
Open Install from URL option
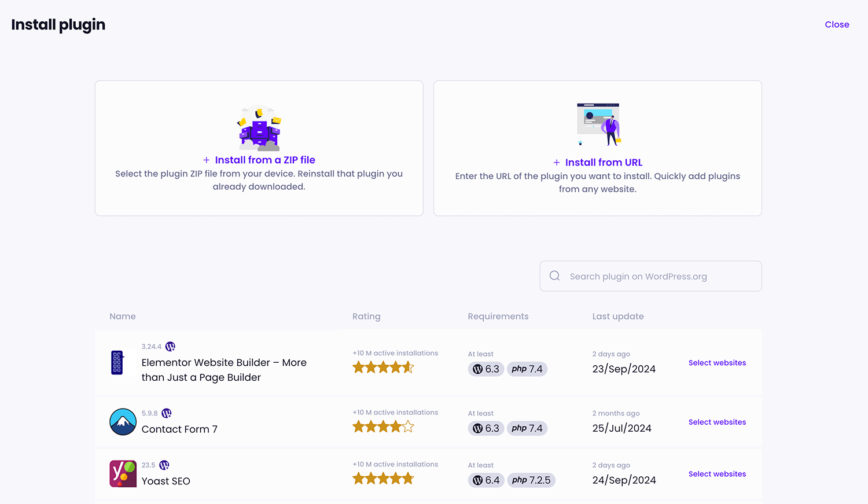pos(604,162)
